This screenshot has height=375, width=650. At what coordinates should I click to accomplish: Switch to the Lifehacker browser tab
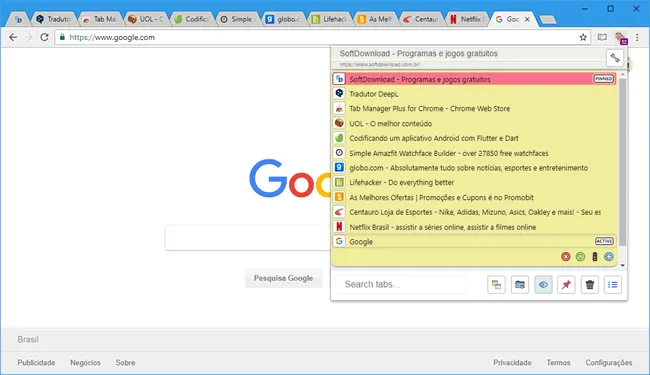tap(331, 19)
